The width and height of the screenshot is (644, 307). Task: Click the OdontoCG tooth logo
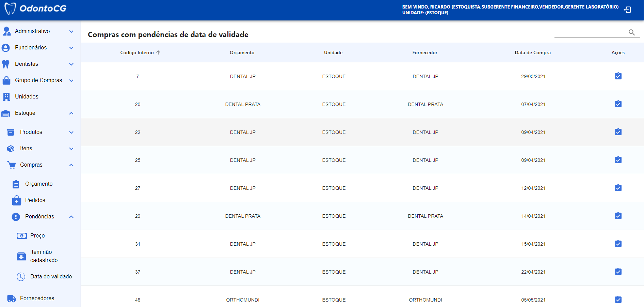[x=11, y=9]
